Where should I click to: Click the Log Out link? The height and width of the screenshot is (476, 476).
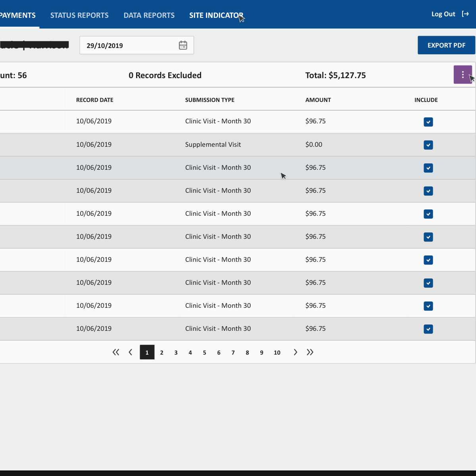click(443, 14)
